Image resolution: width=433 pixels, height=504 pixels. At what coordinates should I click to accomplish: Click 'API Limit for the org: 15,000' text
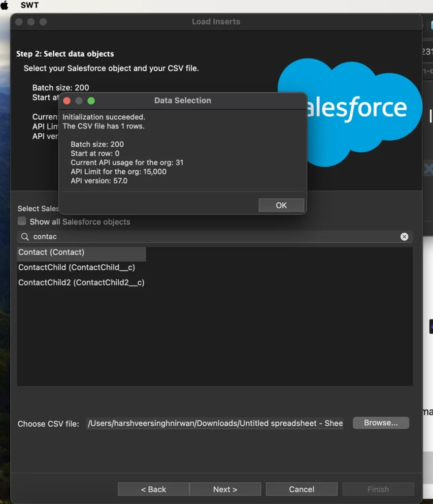(118, 172)
